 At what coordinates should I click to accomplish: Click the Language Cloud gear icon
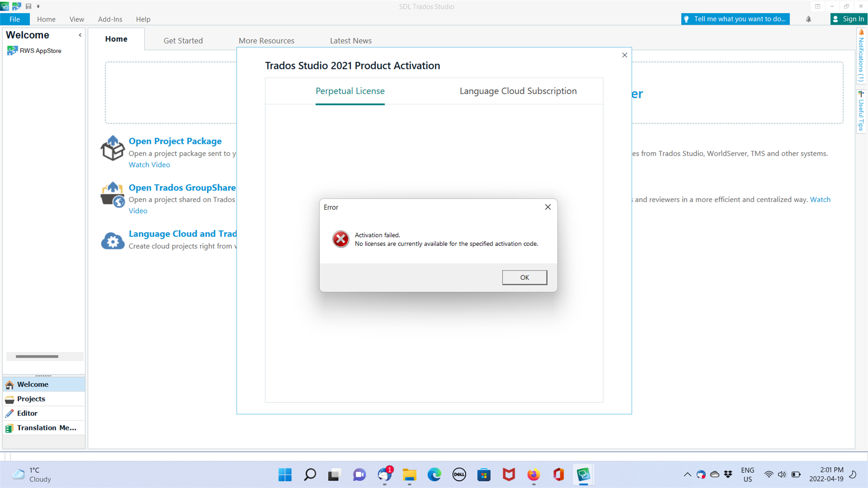pyautogui.click(x=112, y=241)
